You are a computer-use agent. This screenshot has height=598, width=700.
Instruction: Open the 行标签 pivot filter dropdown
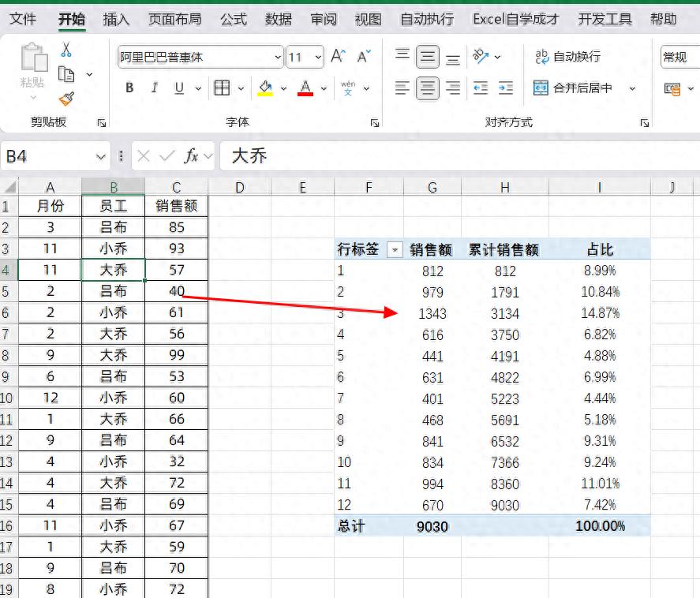[x=395, y=250]
